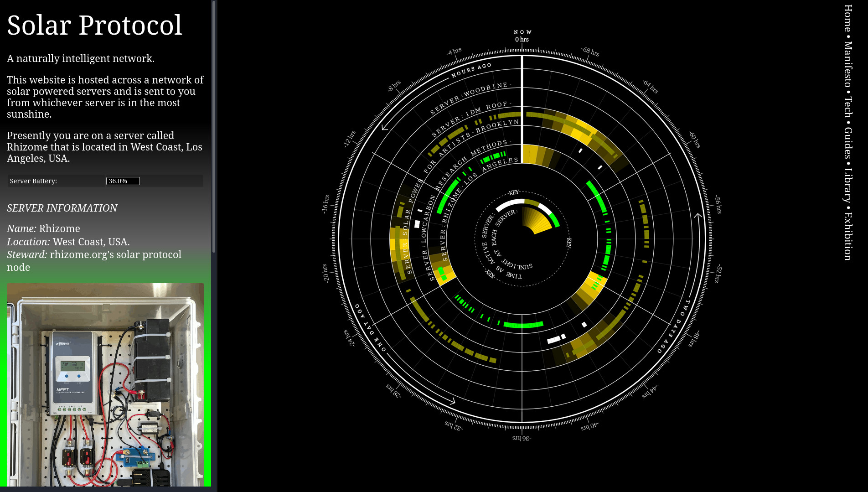This screenshot has height=492, width=868.
Task: Click the solar server hardware photo
Action: (x=105, y=384)
